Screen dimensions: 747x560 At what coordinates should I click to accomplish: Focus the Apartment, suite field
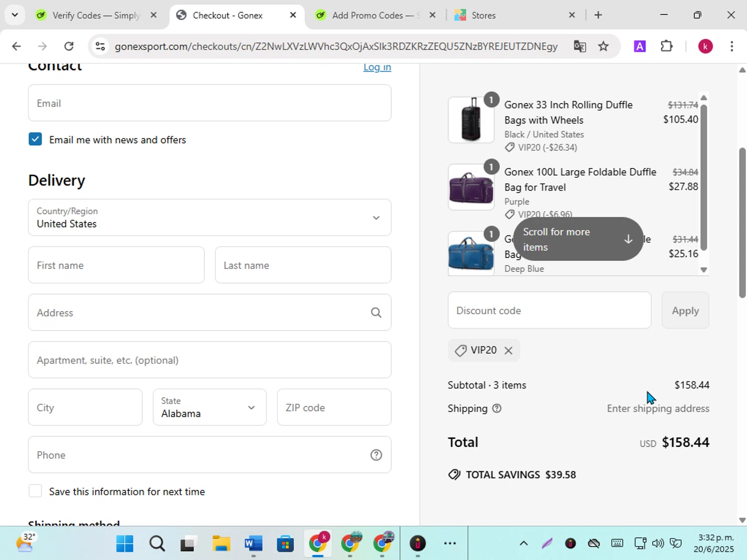pyautogui.click(x=210, y=360)
